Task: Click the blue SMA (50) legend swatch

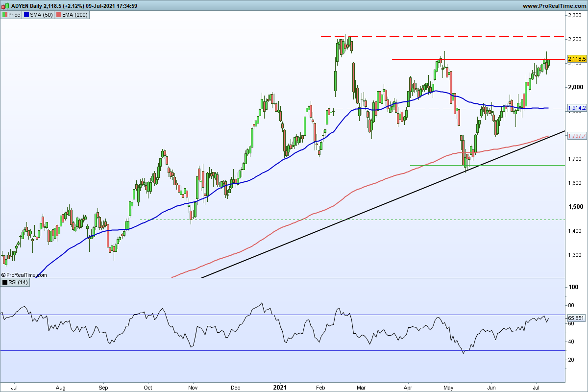Action: tap(26, 15)
